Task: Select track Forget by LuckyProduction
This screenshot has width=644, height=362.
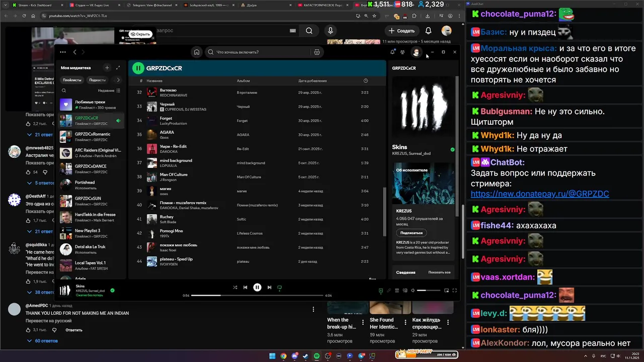Action: pos(258,121)
